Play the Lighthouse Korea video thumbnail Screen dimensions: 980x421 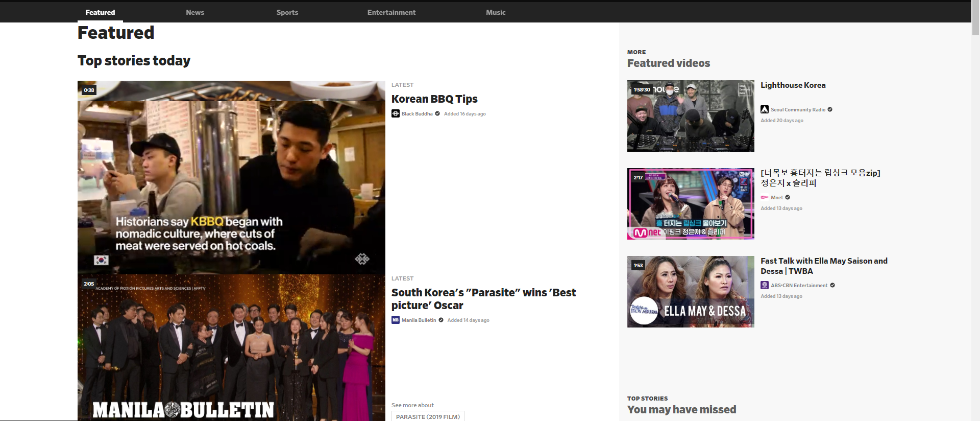point(691,116)
